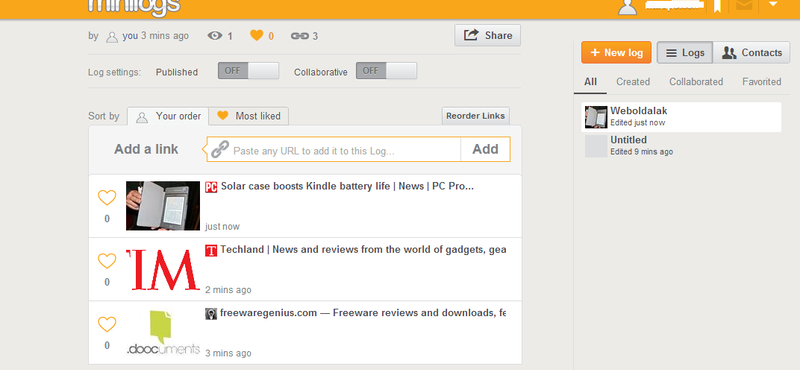Click the user profile avatar in header
Image resolution: width=800 pixels, height=370 pixels.
click(628, 7)
